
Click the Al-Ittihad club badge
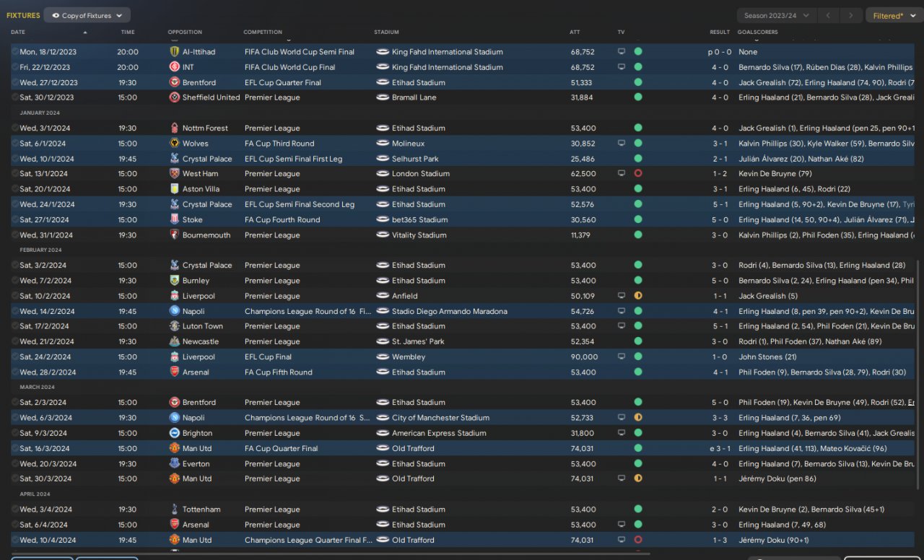point(174,52)
